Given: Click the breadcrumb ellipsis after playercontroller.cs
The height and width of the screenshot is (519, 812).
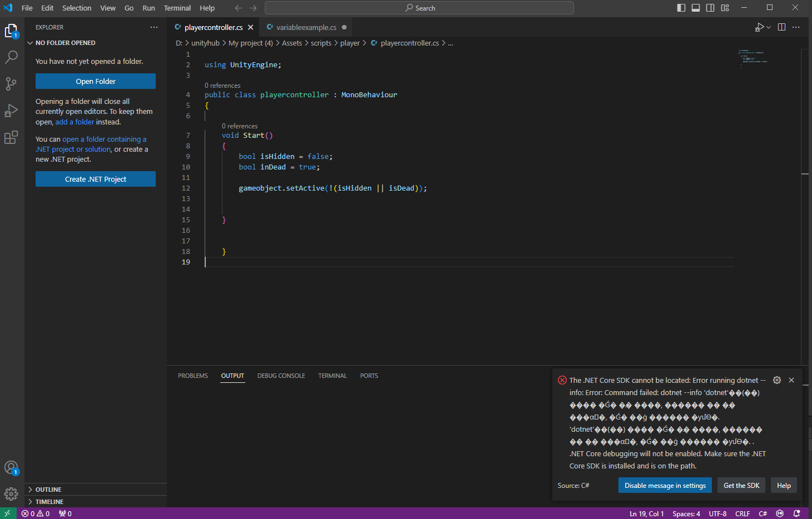Looking at the screenshot, I should click(450, 43).
